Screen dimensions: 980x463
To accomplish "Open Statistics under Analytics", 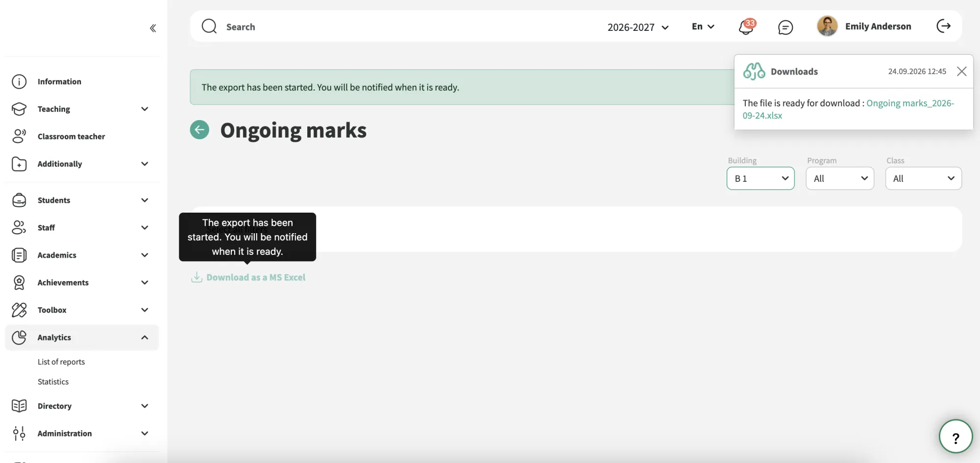I will click(x=53, y=382).
